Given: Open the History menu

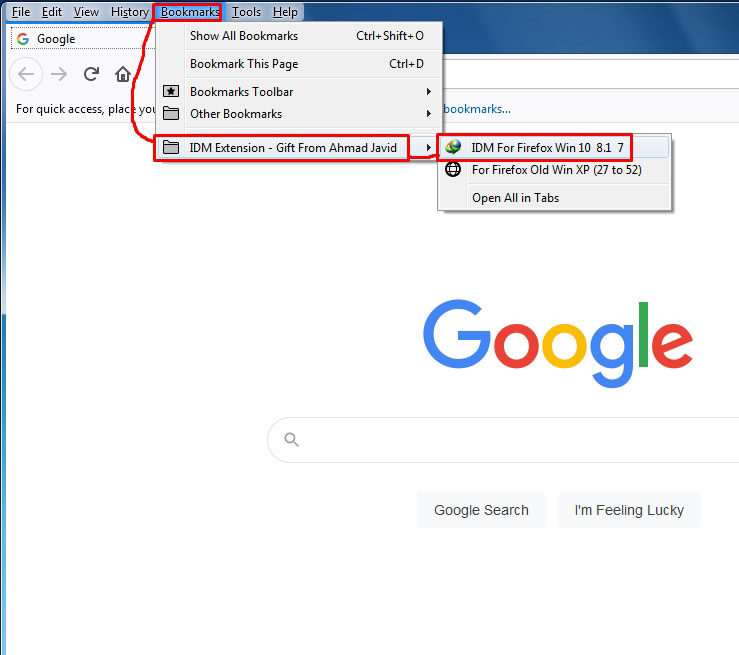Looking at the screenshot, I should [130, 12].
